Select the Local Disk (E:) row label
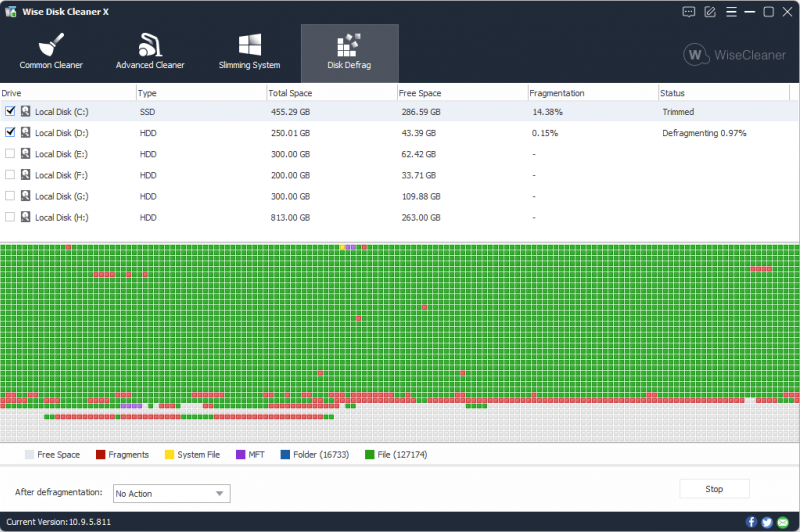 tap(62, 154)
